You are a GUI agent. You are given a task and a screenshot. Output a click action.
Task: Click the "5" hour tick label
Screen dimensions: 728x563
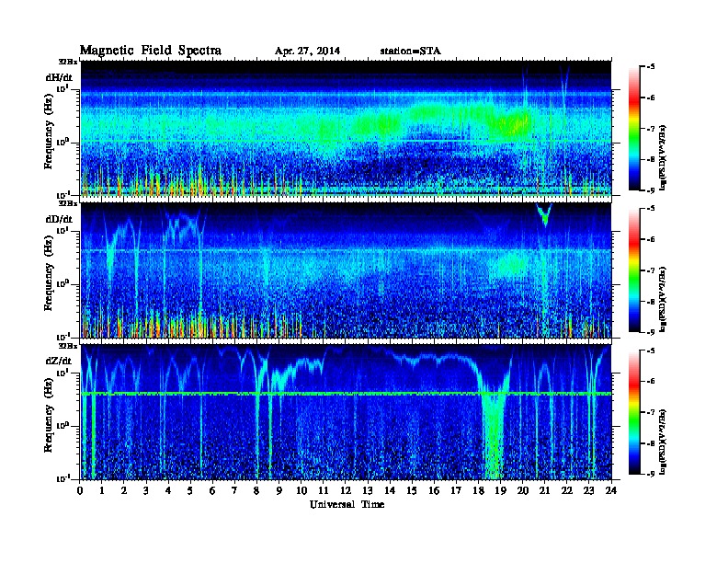pyautogui.click(x=190, y=490)
